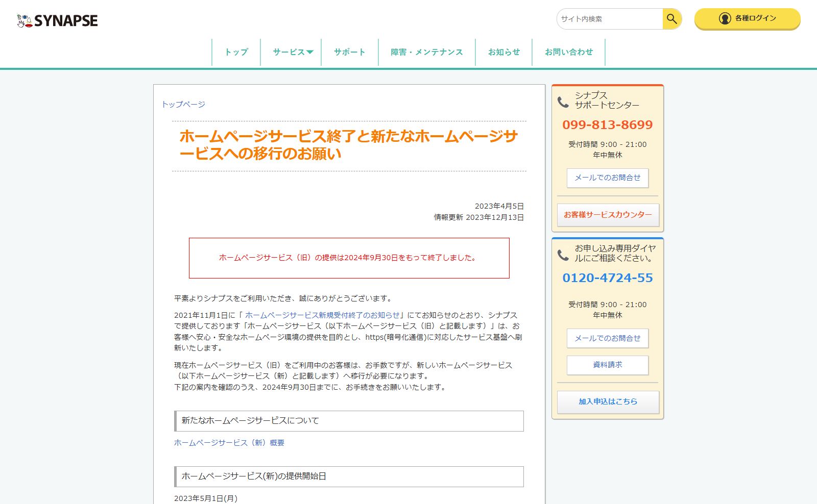Click メールでのお問合せ under support center
The width and height of the screenshot is (817, 504).
(x=608, y=178)
